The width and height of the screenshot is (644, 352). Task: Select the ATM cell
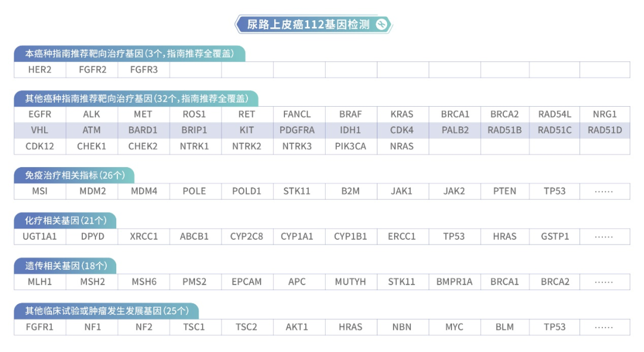point(92,130)
